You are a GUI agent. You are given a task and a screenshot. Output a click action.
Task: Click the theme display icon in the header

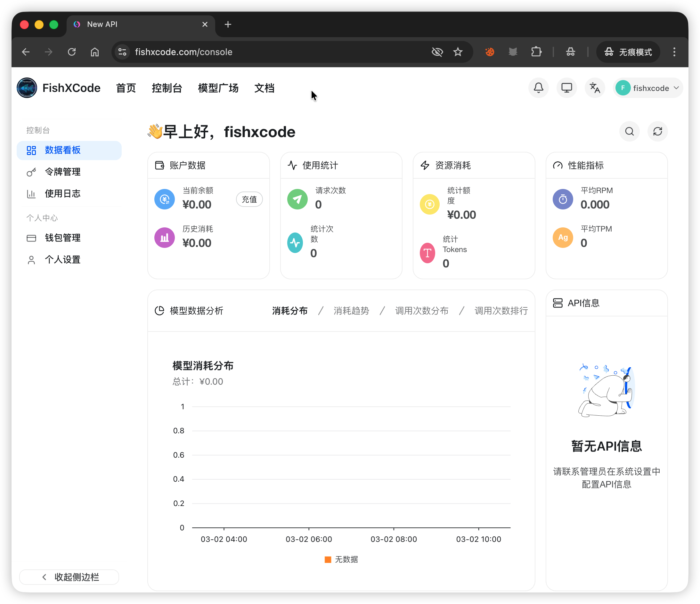pyautogui.click(x=566, y=88)
